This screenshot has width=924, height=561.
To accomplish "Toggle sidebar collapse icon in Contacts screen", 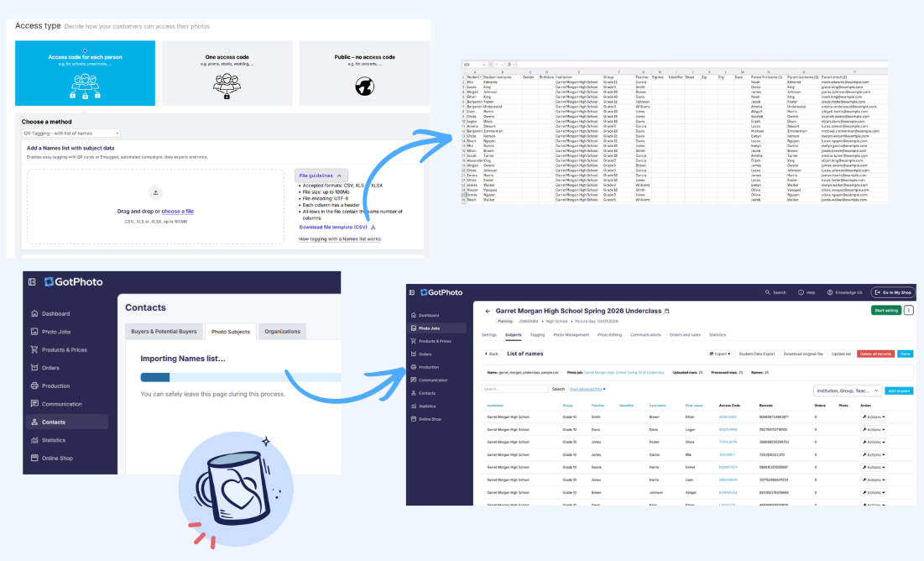I will (x=32, y=282).
